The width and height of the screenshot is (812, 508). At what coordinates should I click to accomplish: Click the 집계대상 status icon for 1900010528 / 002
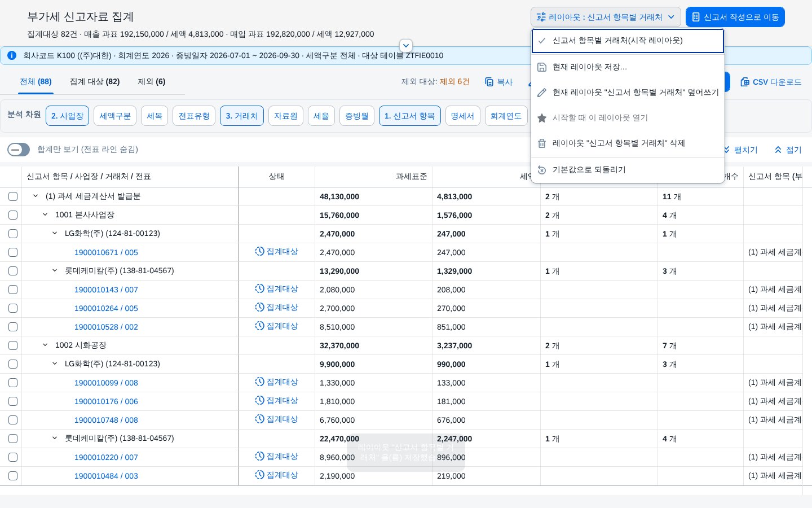tap(259, 326)
